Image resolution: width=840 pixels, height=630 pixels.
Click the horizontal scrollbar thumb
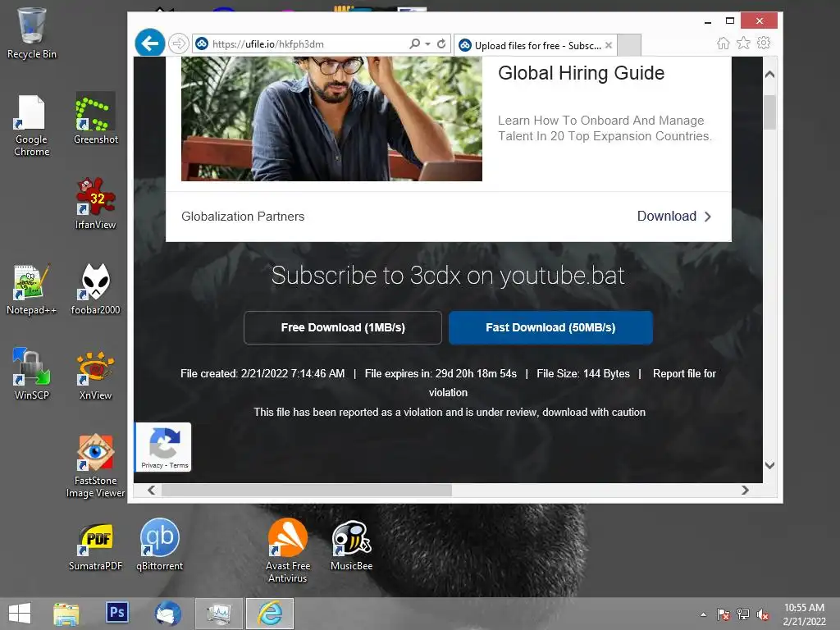307,491
